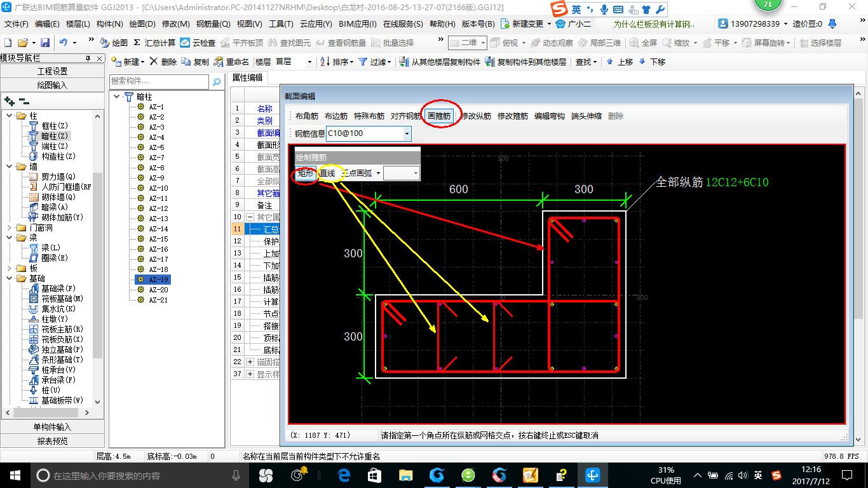Open the 楼层(L) menu
868x488 pixels.
(x=78, y=24)
